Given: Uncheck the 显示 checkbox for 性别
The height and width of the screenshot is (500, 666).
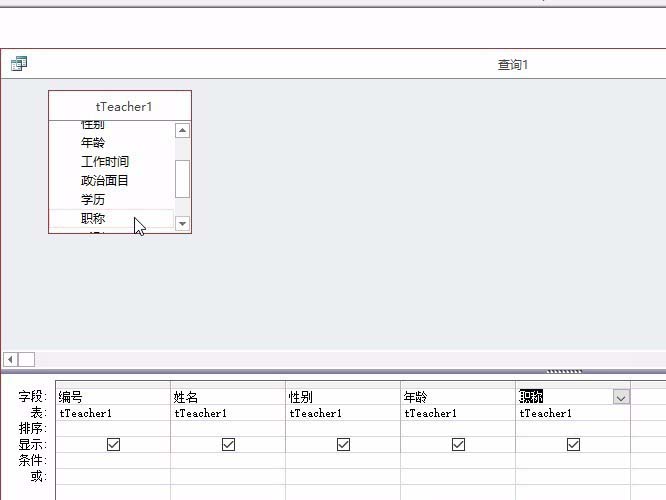Looking at the screenshot, I should (343, 445).
